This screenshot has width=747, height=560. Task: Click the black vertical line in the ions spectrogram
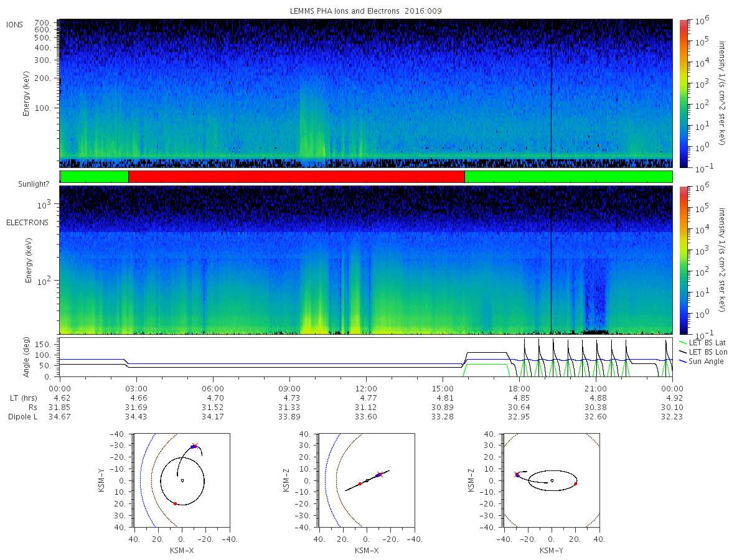pos(551,93)
